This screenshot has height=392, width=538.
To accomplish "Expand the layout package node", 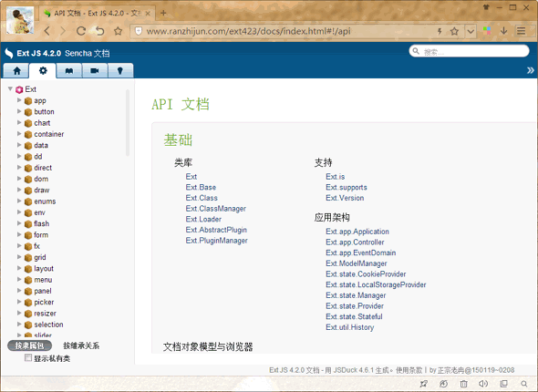I will (19, 268).
